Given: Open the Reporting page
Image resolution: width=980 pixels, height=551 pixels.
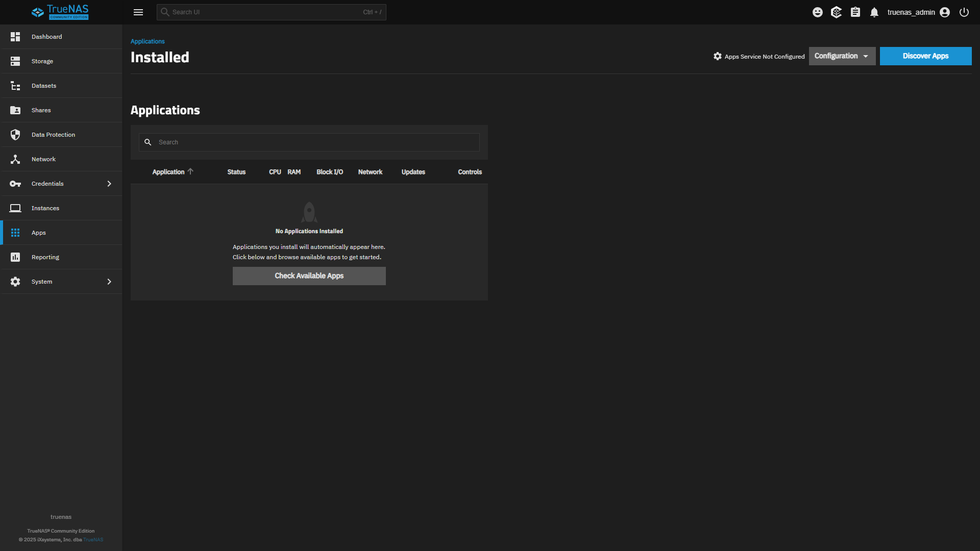Looking at the screenshot, I should (x=45, y=257).
